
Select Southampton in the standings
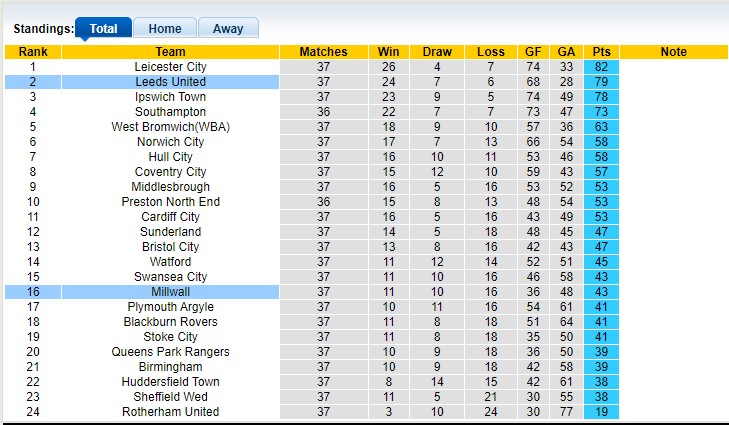coord(170,112)
